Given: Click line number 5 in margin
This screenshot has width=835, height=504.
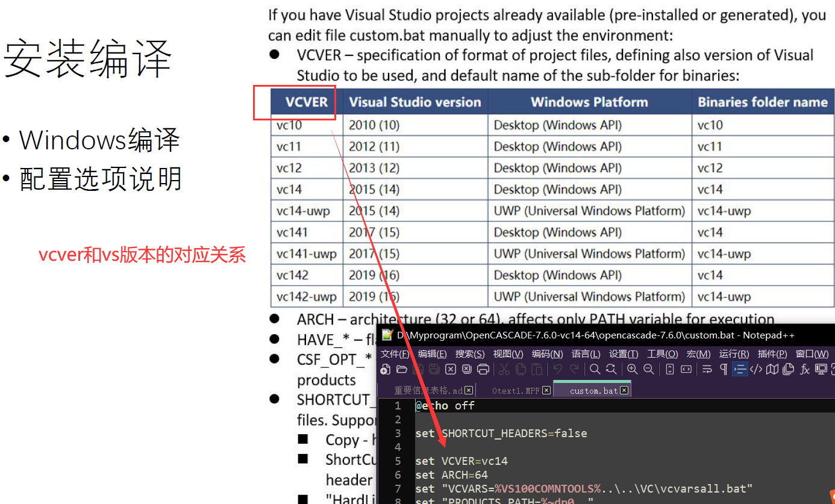Looking at the screenshot, I should [398, 461].
